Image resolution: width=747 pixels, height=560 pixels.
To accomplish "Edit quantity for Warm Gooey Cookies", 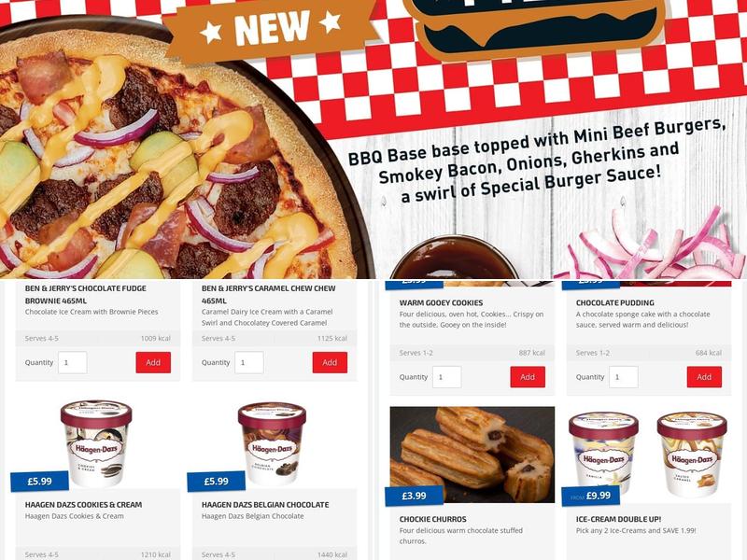I will click(x=447, y=377).
